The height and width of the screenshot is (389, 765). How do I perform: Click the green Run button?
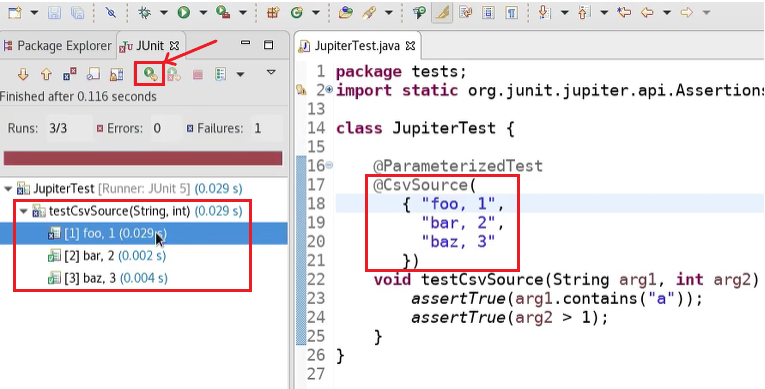pos(184,13)
